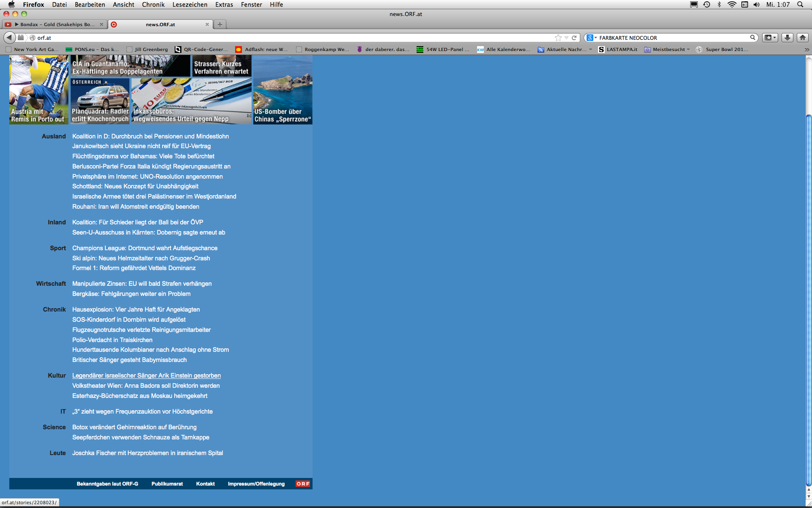Open the Jill Greenberg bookmark
Screen dimensions: 812x508
pyautogui.click(x=147, y=50)
